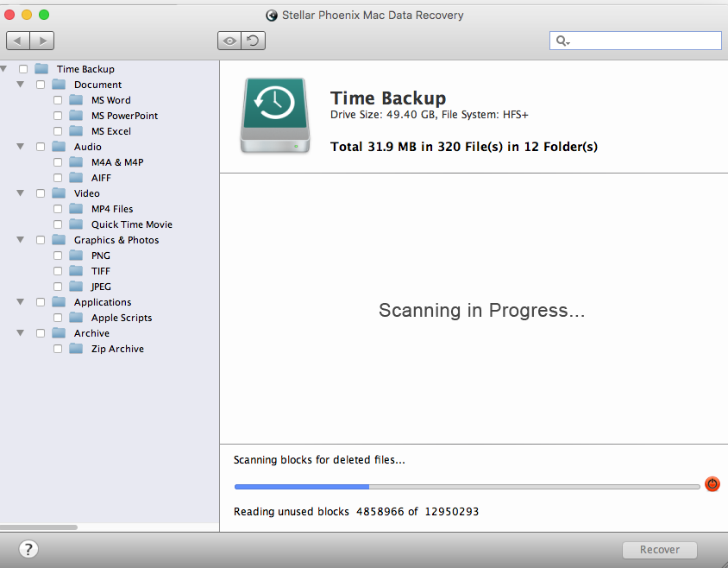Screen dimensions: 728x568
Task: Select the Zip Archive label
Action: (x=117, y=349)
